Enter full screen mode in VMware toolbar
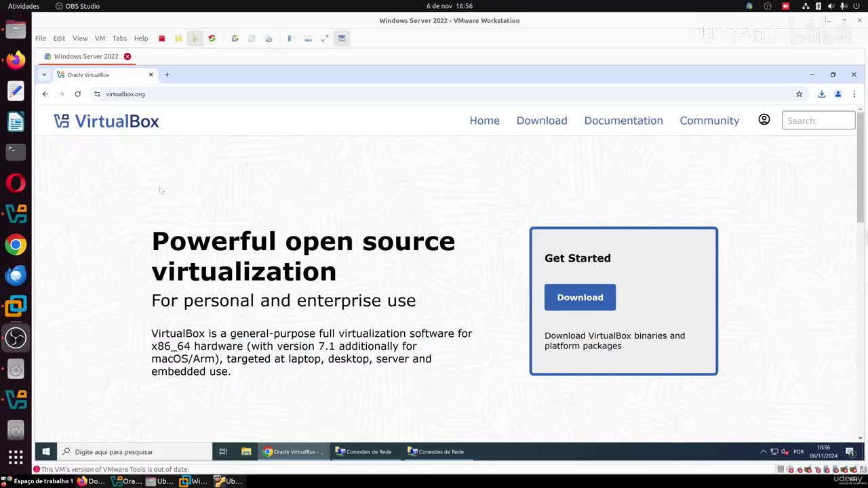This screenshot has width=868, height=488. pos(325,39)
